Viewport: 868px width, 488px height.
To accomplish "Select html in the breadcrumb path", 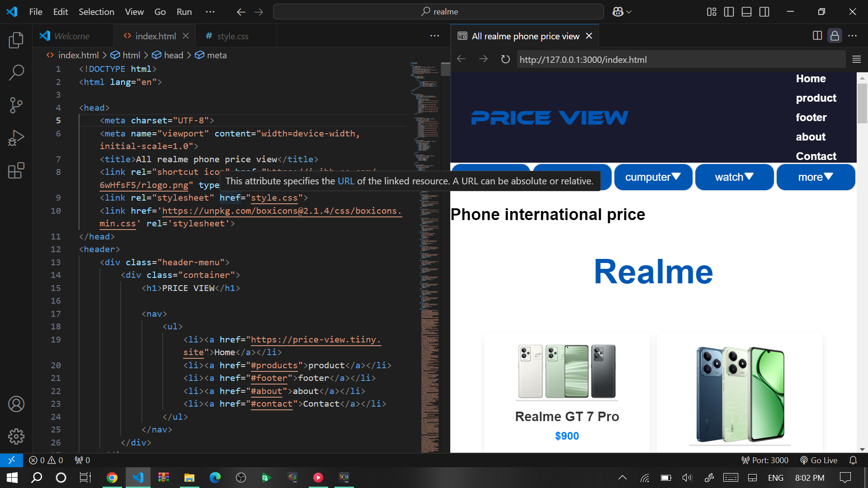I will [126, 55].
